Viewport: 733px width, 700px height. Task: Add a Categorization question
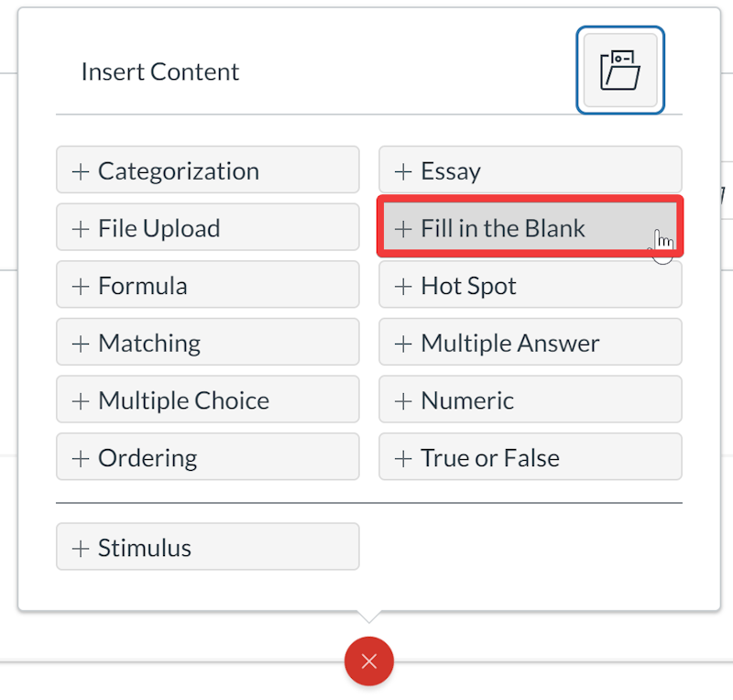point(207,170)
